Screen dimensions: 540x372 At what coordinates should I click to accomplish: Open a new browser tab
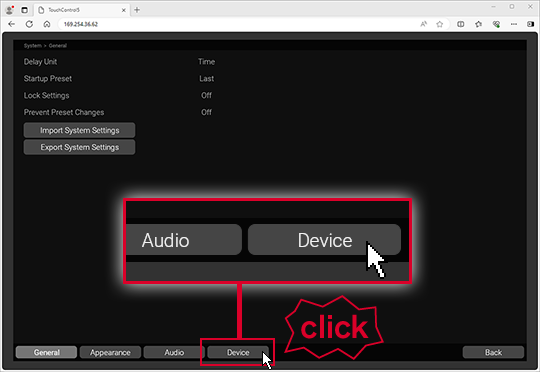click(x=137, y=10)
